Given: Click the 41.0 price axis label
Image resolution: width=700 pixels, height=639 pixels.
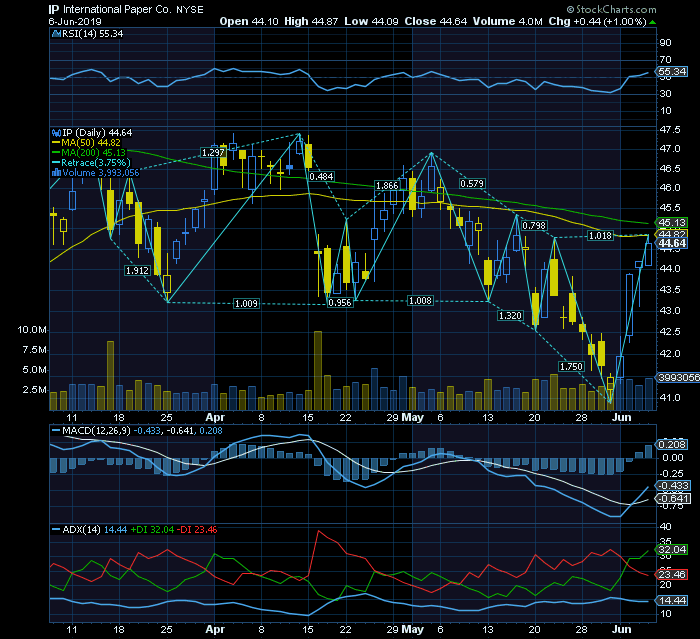Looking at the screenshot, I should (x=670, y=397).
